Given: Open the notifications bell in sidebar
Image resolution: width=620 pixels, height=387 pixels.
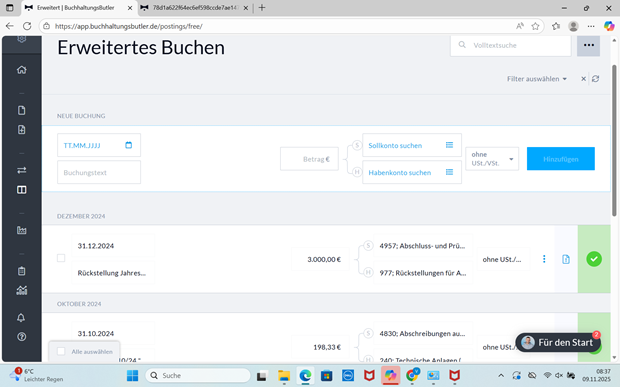Looking at the screenshot, I should [21, 317].
